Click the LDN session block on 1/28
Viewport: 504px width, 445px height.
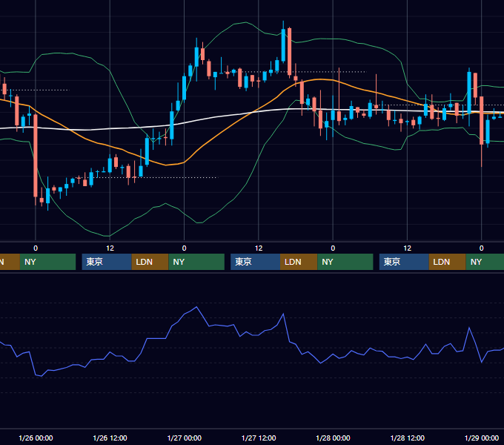tap(448, 262)
